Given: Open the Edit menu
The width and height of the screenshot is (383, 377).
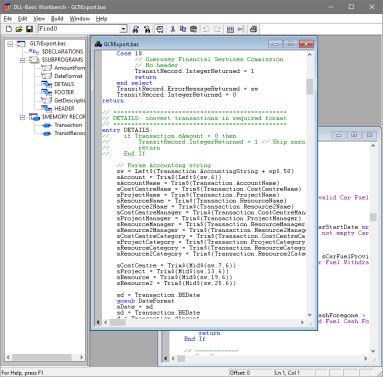Looking at the screenshot, I should [22, 19].
